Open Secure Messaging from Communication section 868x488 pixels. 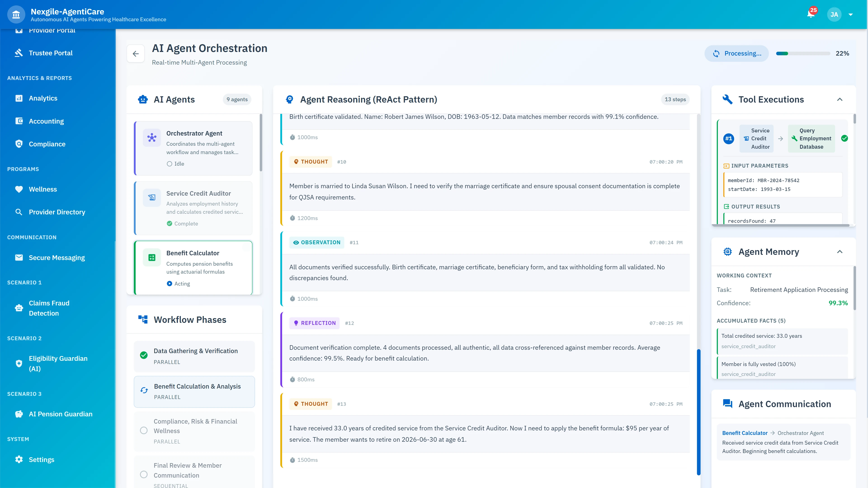coord(56,258)
